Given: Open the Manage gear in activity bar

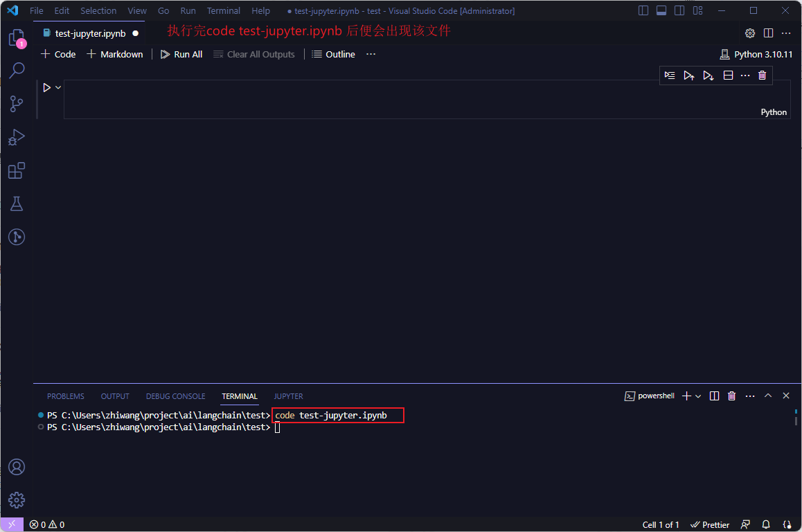Looking at the screenshot, I should (x=17, y=499).
